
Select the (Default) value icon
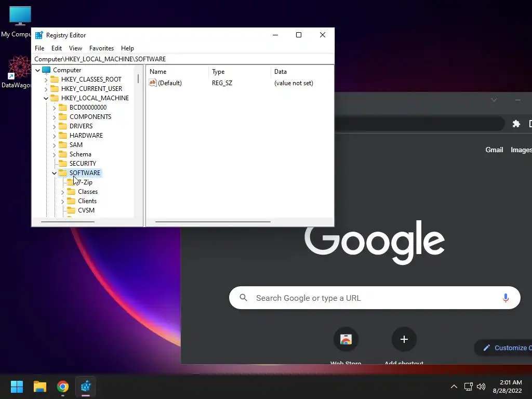(x=153, y=83)
